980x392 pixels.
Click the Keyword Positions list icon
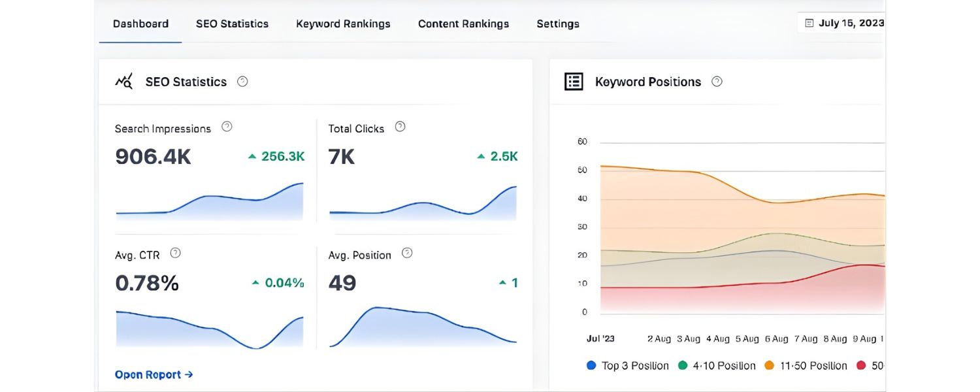(573, 81)
